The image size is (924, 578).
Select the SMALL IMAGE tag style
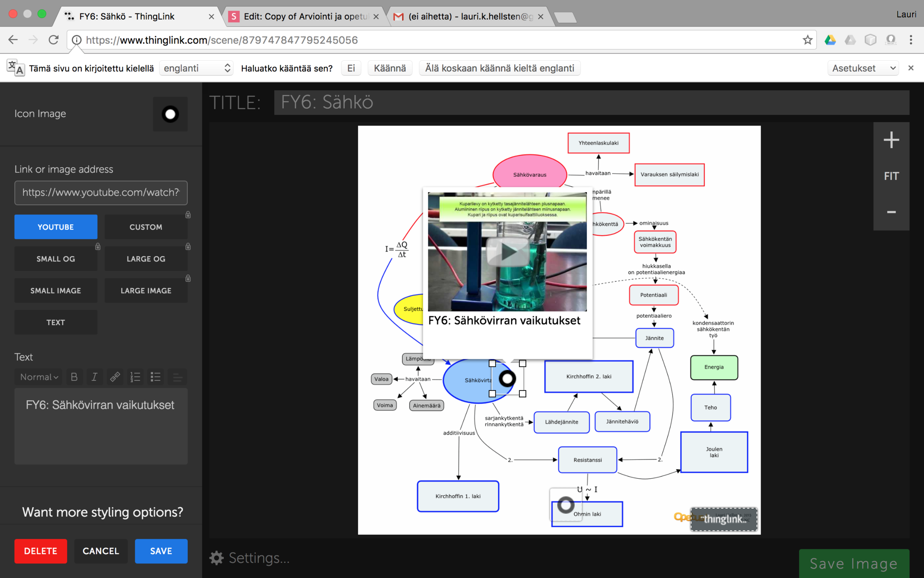(x=56, y=291)
